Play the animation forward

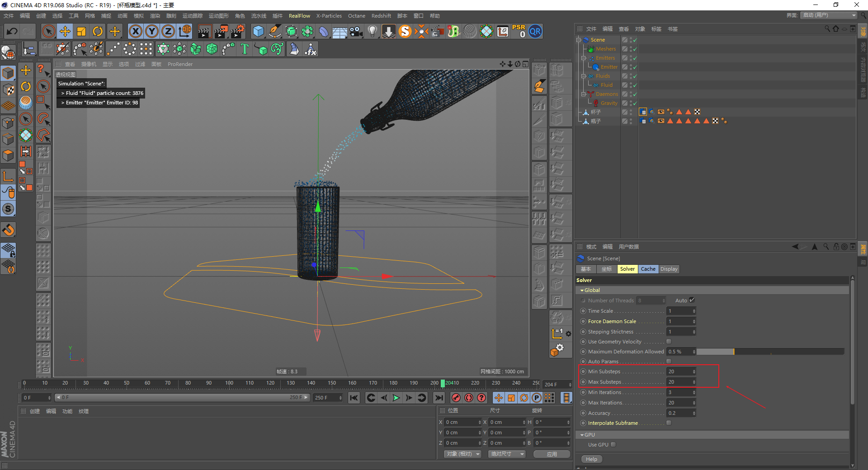[396, 398]
